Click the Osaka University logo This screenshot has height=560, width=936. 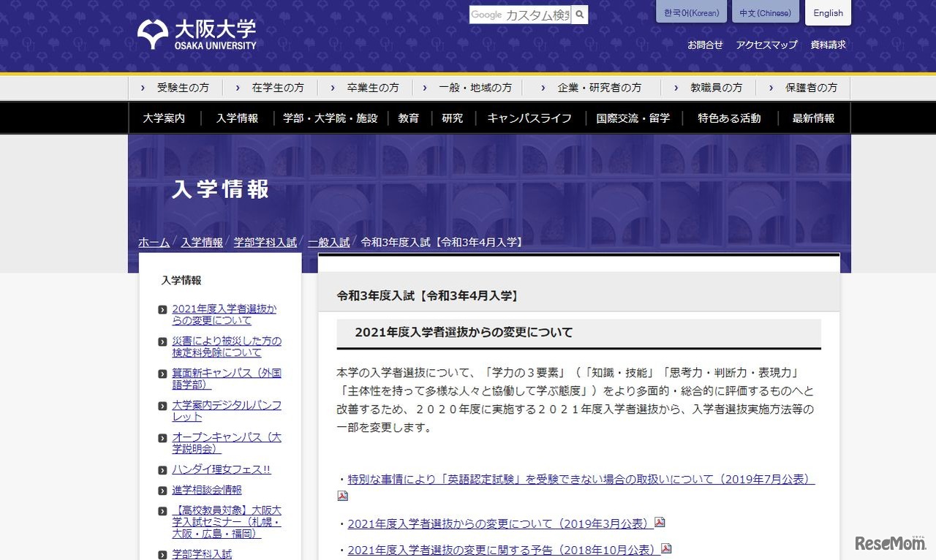click(195, 34)
